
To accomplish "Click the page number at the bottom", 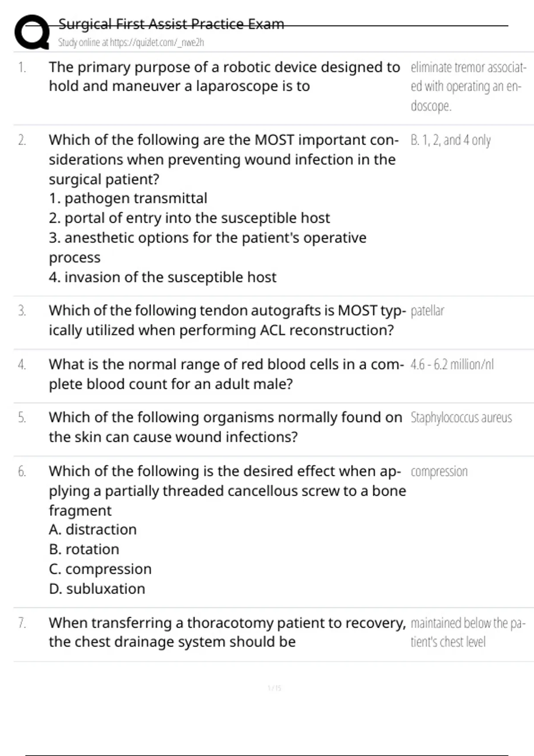I will (x=275, y=688).
